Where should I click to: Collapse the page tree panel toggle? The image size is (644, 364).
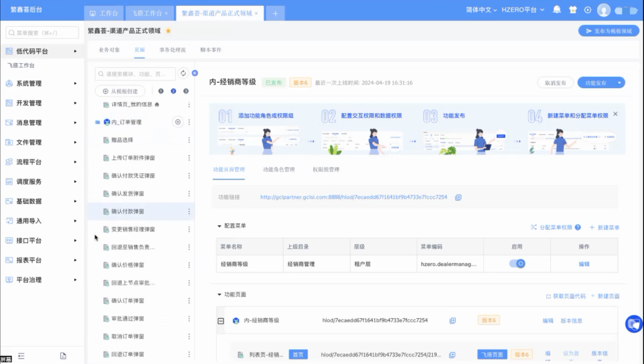point(194,73)
